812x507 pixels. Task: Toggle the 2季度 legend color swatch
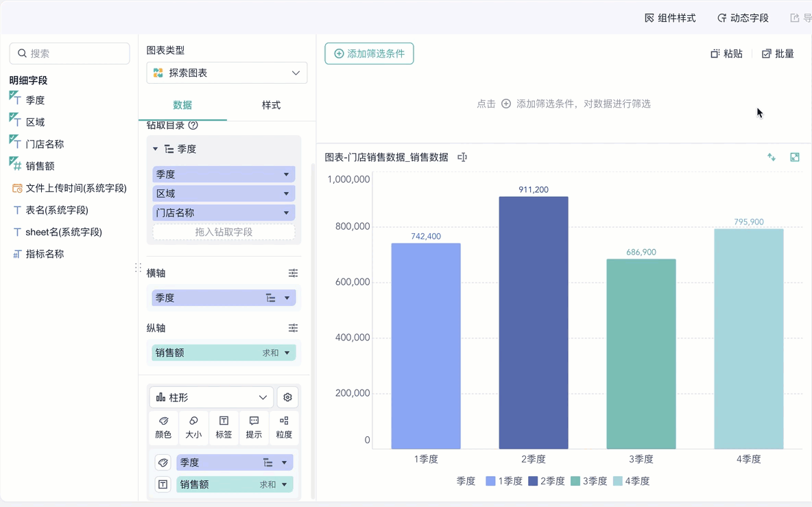point(533,481)
